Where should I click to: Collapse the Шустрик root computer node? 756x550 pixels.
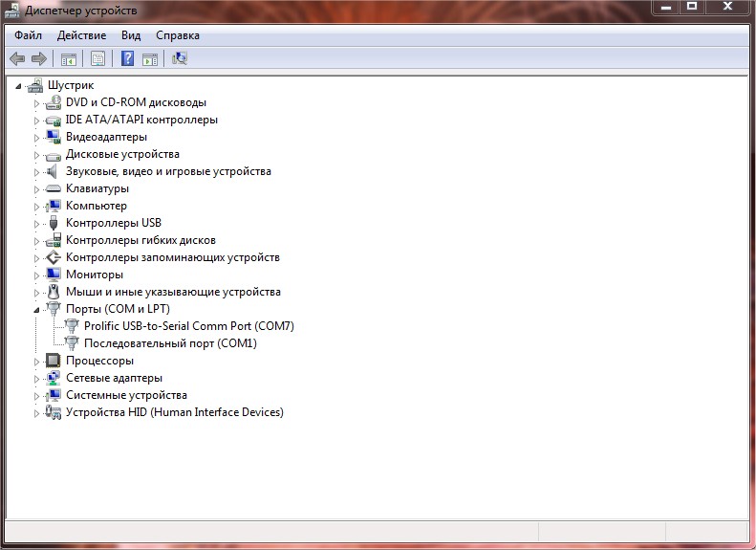(19, 85)
